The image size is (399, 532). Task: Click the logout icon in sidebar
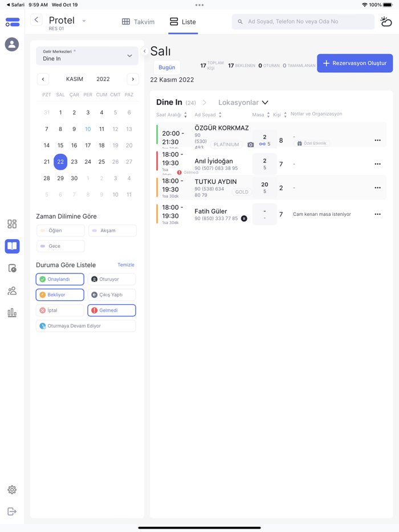(x=12, y=511)
